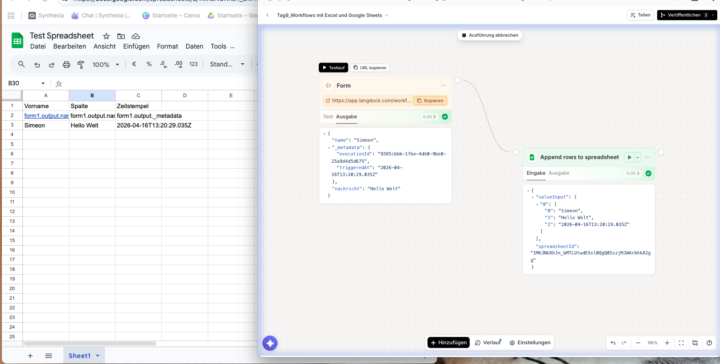Collapse the _metadata JSON object
Viewport: 720px width, 364px height.
point(328,147)
